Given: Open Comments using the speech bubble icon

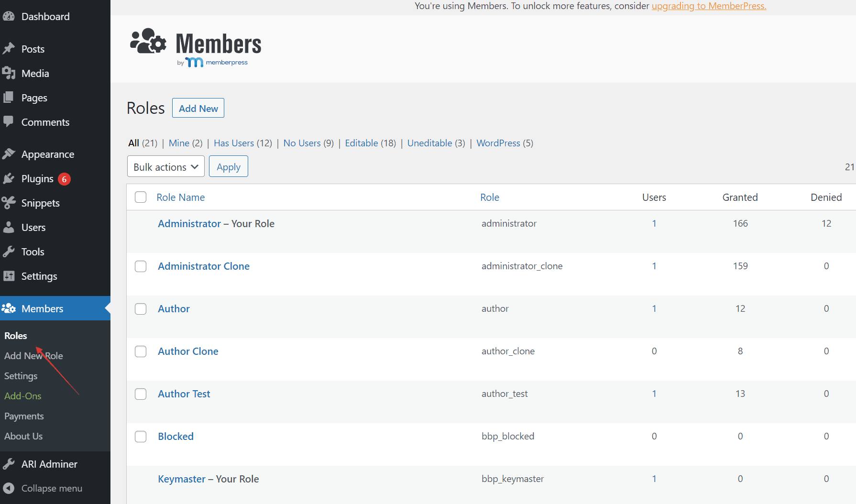Looking at the screenshot, I should [9, 122].
